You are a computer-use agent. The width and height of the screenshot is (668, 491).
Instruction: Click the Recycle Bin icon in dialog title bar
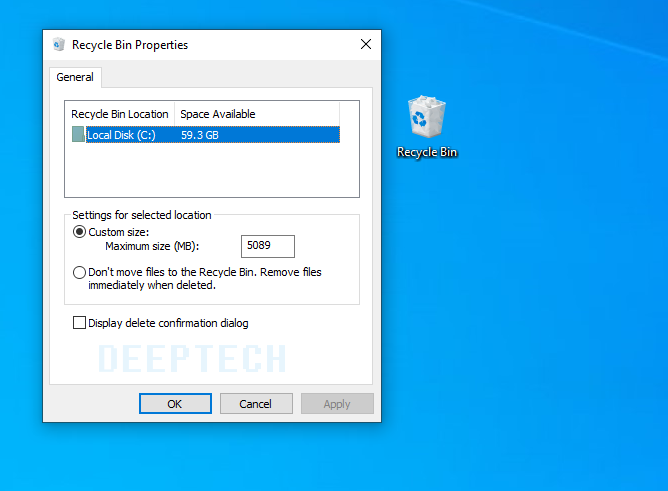pos(59,44)
